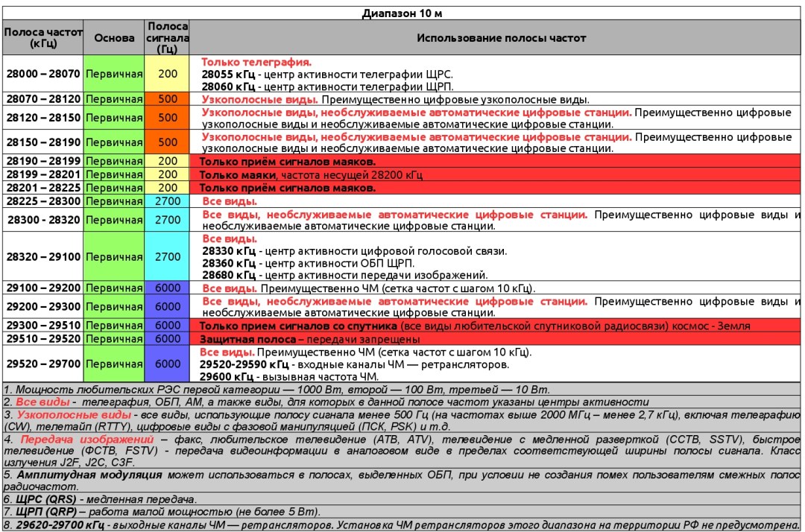This screenshot has width=805, height=532.
Task: Click the "Диапазон 10 м" table title
Action: click(x=404, y=13)
